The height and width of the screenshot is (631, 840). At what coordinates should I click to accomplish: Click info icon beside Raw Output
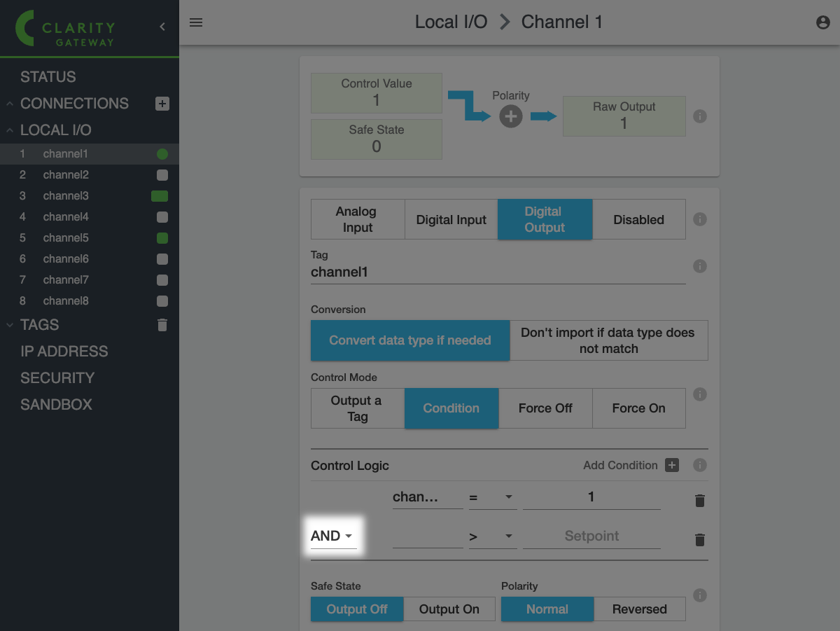pyautogui.click(x=699, y=116)
